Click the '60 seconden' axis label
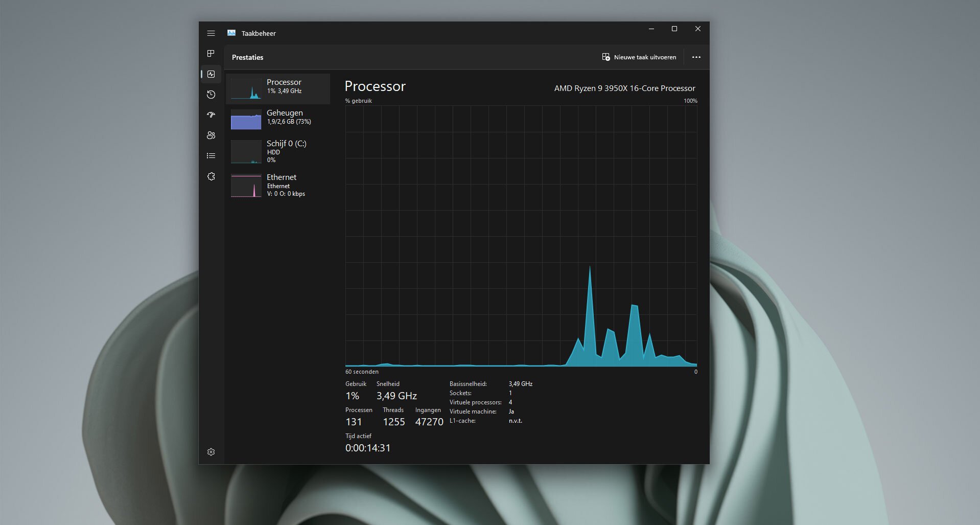Image resolution: width=980 pixels, height=525 pixels. 362,372
